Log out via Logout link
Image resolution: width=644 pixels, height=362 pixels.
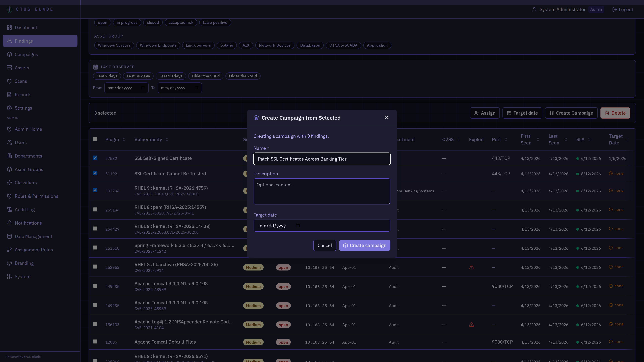click(623, 10)
